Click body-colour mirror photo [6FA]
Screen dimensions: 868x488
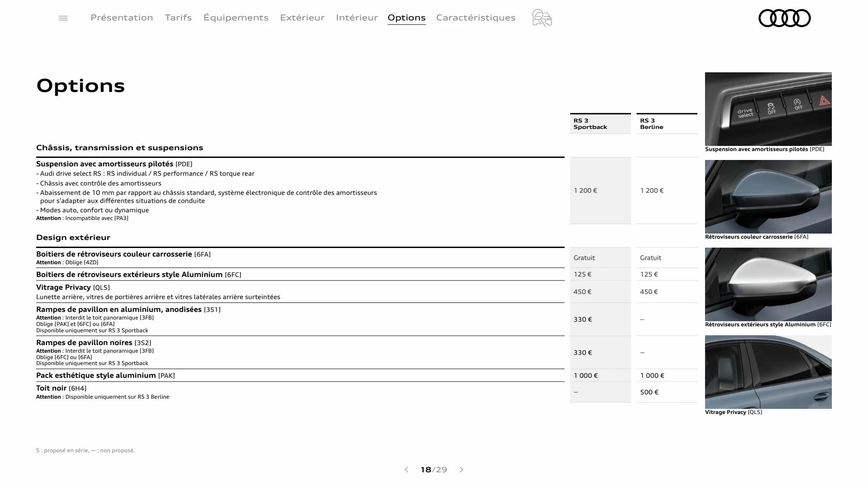768,197
